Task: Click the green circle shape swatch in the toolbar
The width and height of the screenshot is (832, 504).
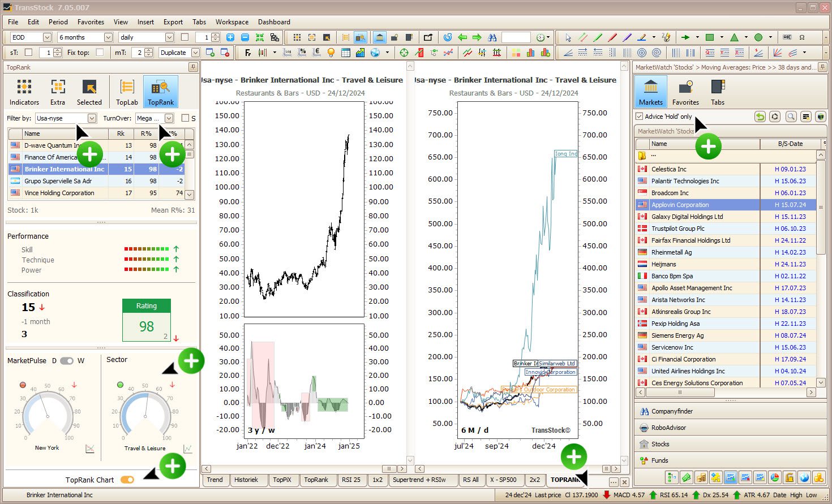Action: [x=758, y=37]
